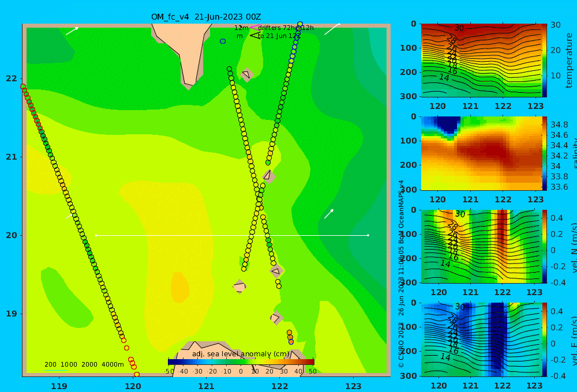The height and width of the screenshot is (392, 577).
Task: Click the magenta drifter arrow legend symbol
Action: (254, 27)
